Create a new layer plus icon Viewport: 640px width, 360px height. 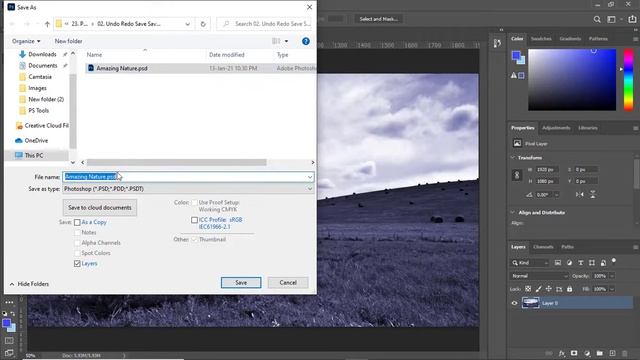click(x=612, y=353)
